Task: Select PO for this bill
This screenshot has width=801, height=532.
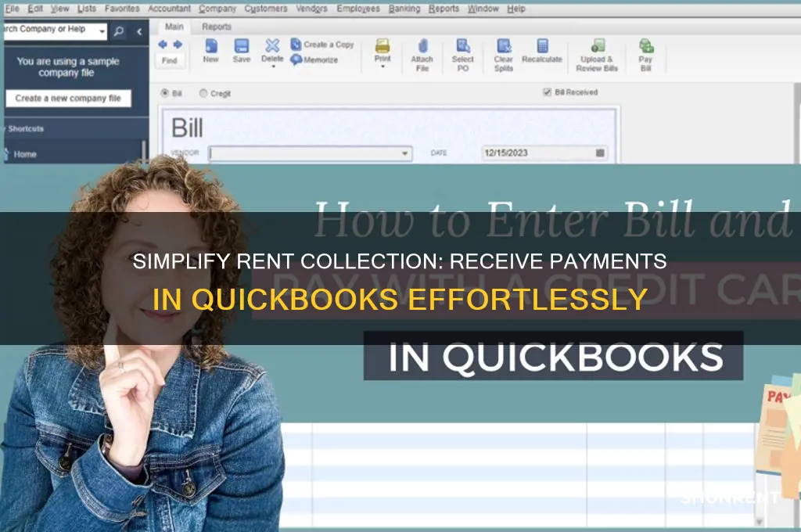Action: pyautogui.click(x=463, y=55)
